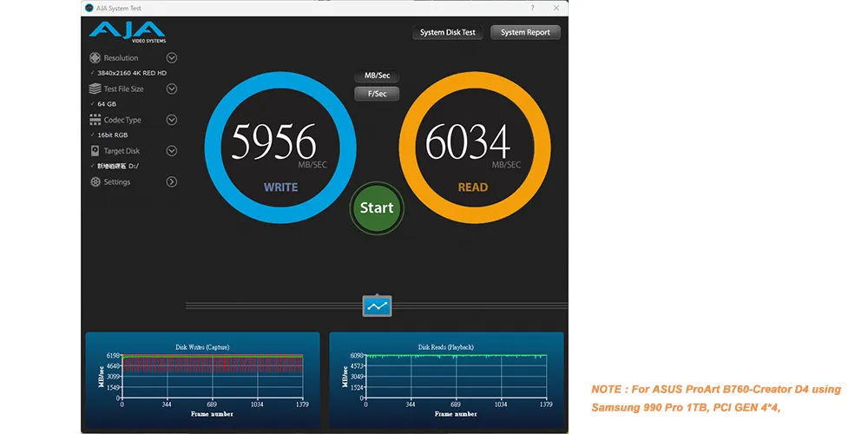
Task: Toggle the graph view chart icon
Action: [377, 306]
